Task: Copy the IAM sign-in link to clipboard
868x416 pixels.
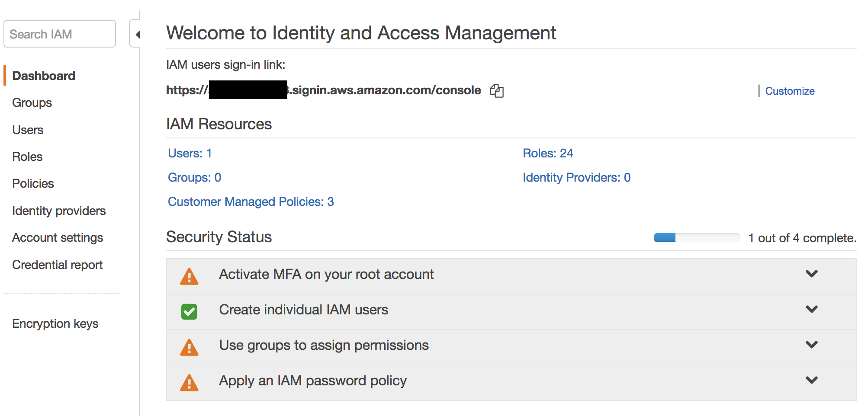Action: (497, 91)
